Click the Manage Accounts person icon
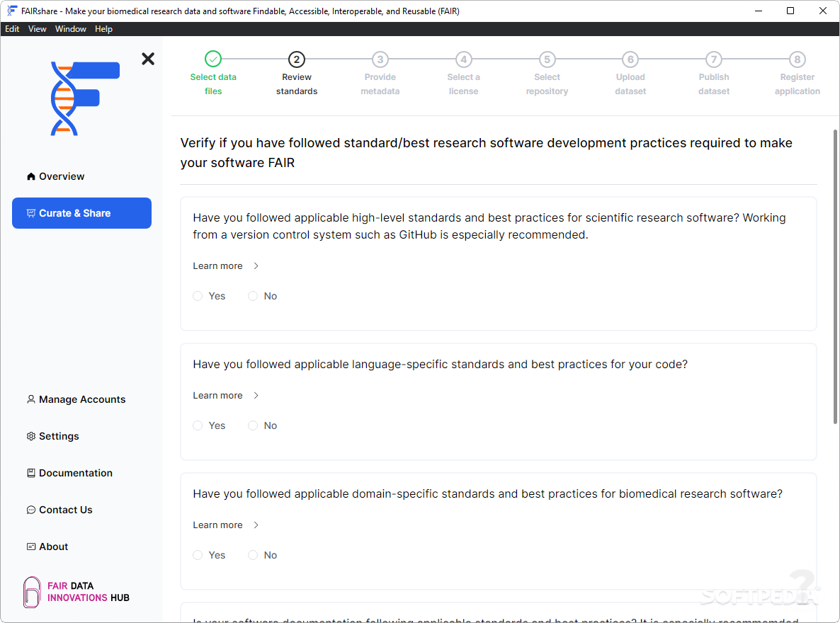Screen dimensions: 840x623 click(31, 399)
